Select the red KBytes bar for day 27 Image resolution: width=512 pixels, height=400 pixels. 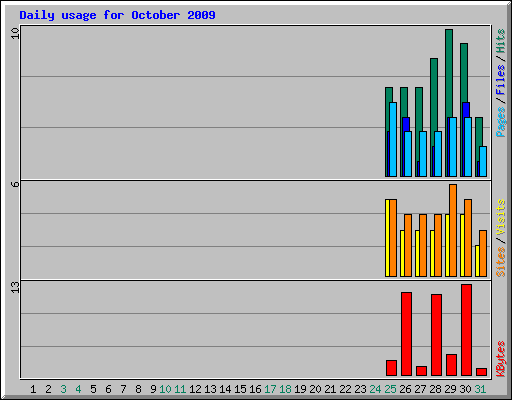421,371
